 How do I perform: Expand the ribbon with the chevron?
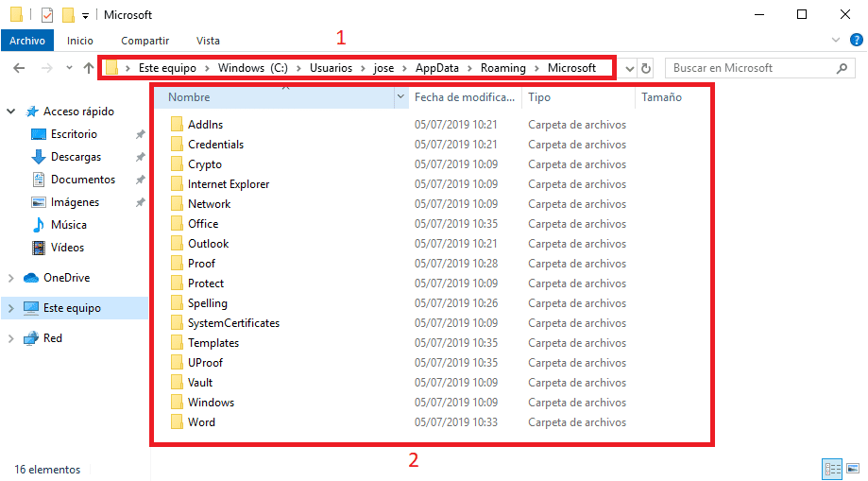(x=836, y=40)
